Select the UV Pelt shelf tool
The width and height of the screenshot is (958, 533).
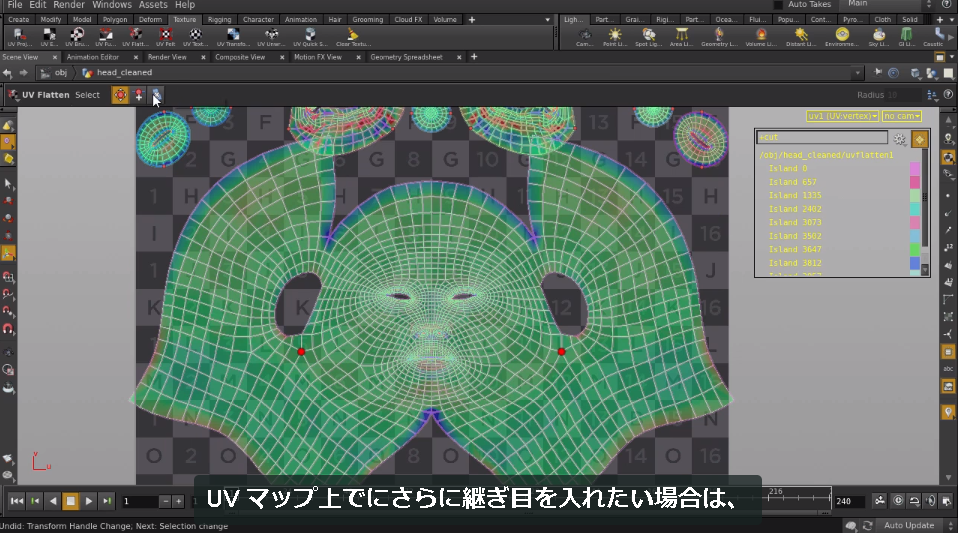coord(165,37)
